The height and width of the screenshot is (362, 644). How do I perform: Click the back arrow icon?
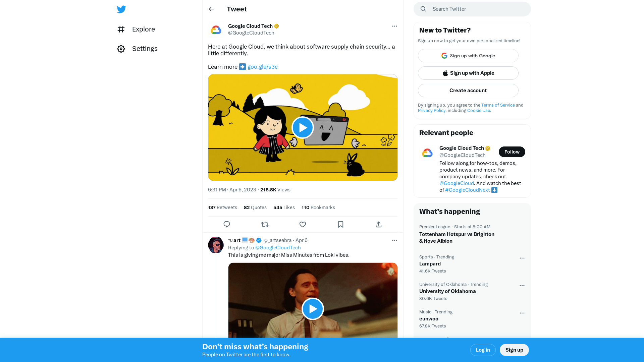pyautogui.click(x=211, y=9)
